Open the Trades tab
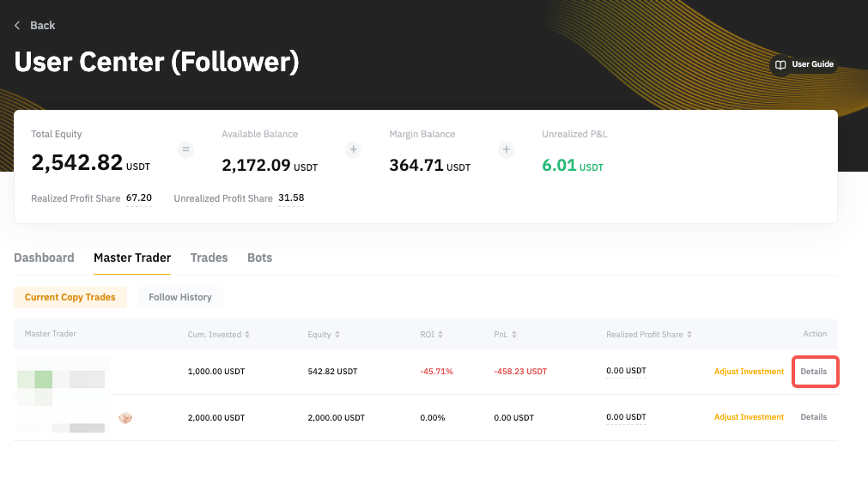This screenshot has width=868, height=491. pos(209,258)
